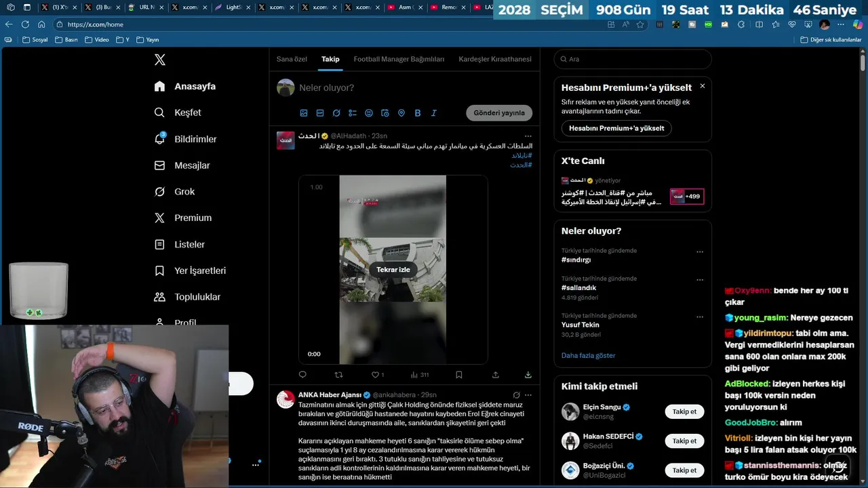This screenshot has height=488, width=868.
Task: Open more options on ANKA Haber post
Action: (x=528, y=395)
